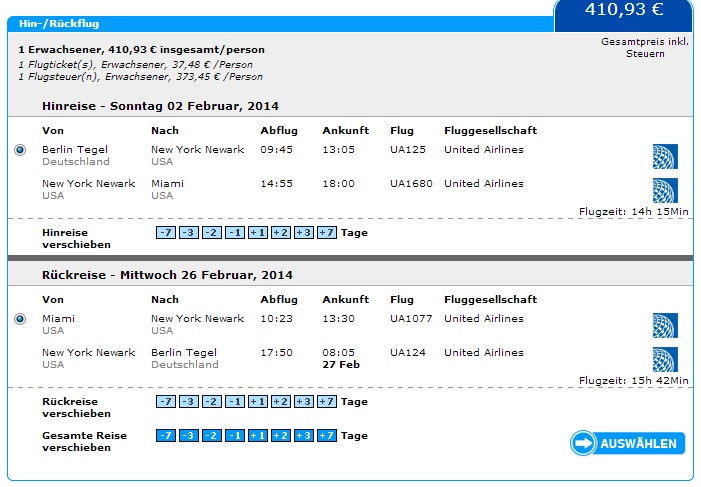The image size is (701, 487).
Task: Click departure time 17:50
Action: pos(276,353)
